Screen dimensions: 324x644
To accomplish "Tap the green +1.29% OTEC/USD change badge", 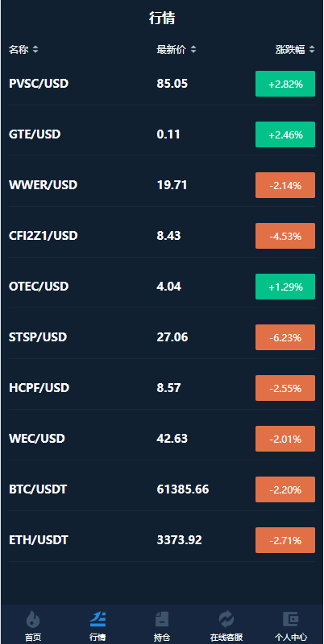I will click(x=285, y=287).
